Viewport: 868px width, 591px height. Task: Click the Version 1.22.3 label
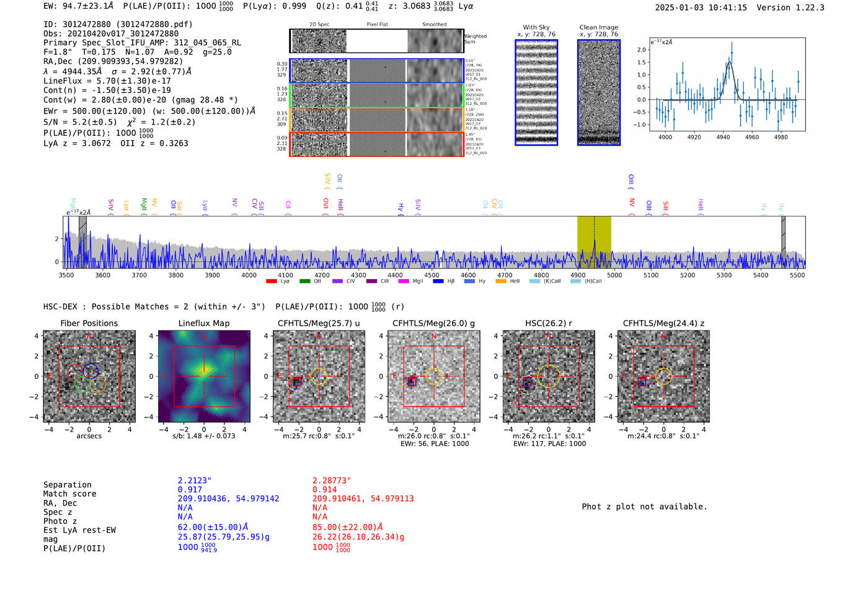click(790, 8)
